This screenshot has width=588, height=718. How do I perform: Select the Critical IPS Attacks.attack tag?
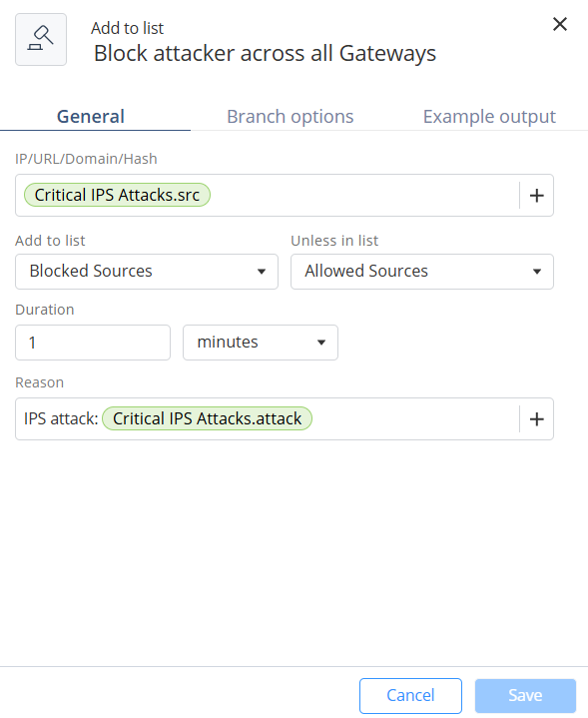coord(207,418)
